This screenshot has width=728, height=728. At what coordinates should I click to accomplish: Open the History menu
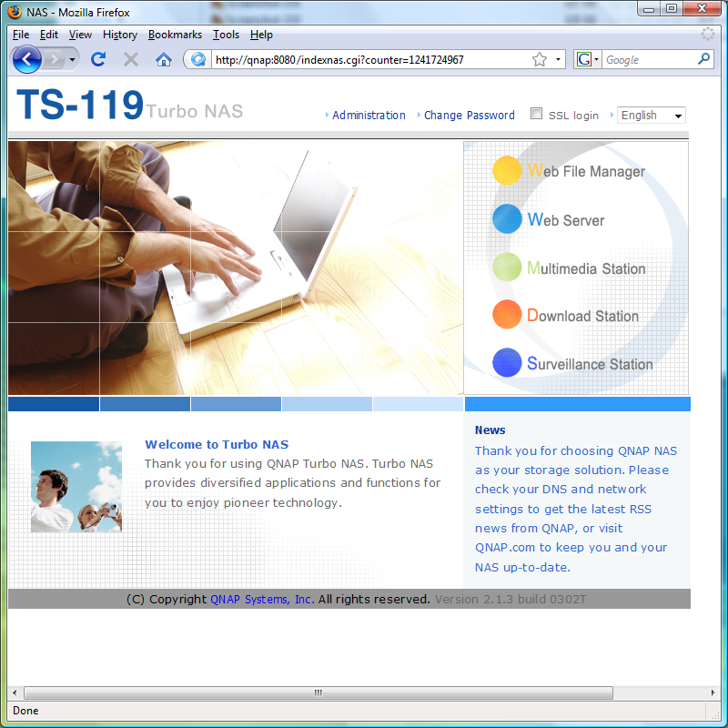click(120, 35)
